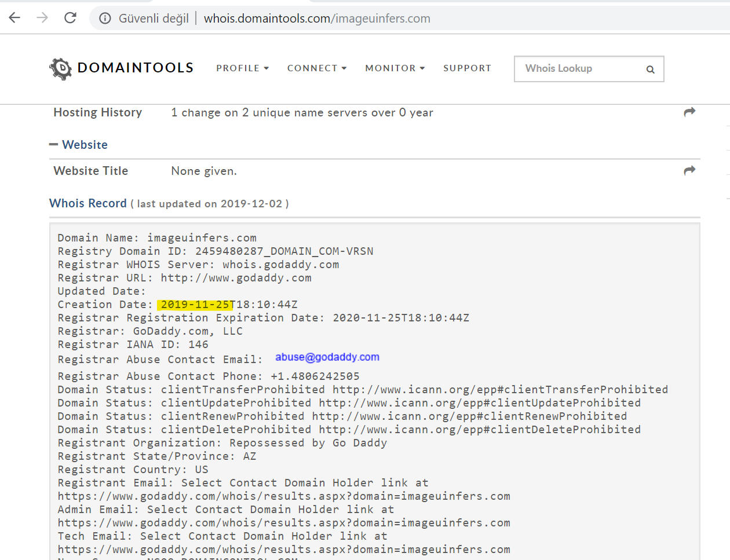730x560 pixels.
Task: Submit the Whois Lookup search
Action: [650, 69]
